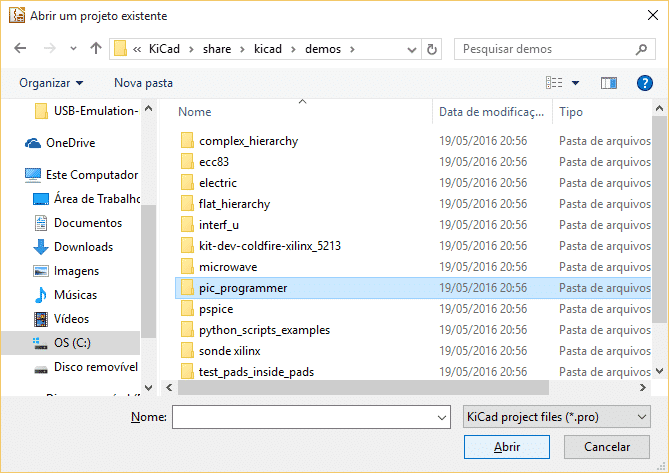This screenshot has width=669, height=473.
Task: Sort by the Tipo column header
Action: click(x=571, y=112)
